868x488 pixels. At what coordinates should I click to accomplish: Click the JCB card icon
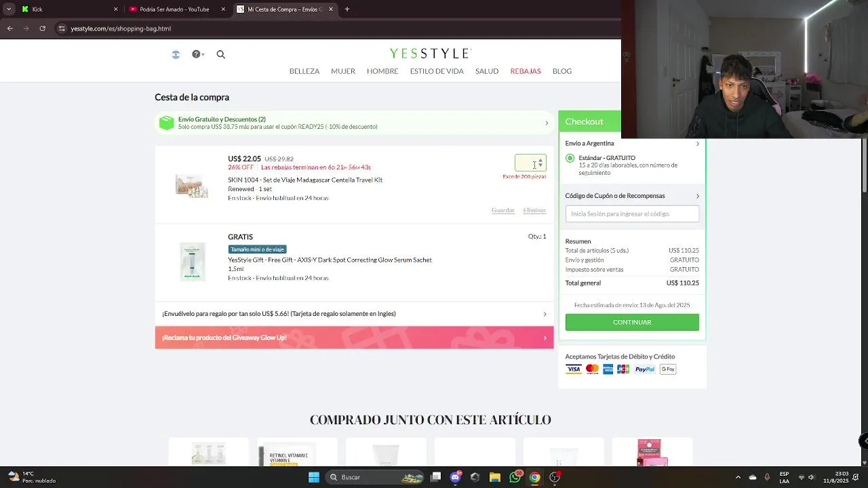click(x=623, y=369)
